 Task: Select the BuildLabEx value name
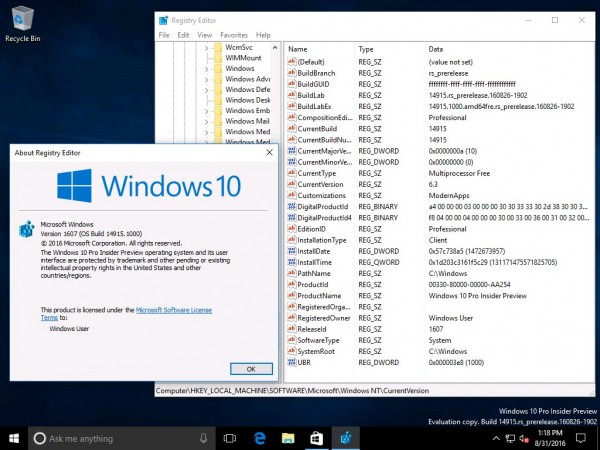(x=314, y=106)
